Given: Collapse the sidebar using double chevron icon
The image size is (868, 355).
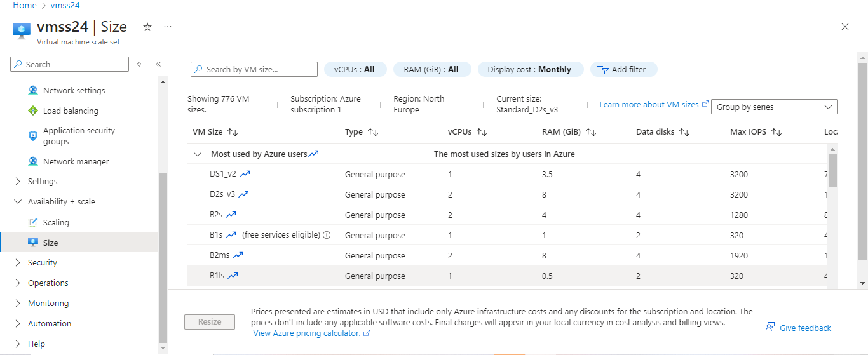Looking at the screenshot, I should 158,64.
